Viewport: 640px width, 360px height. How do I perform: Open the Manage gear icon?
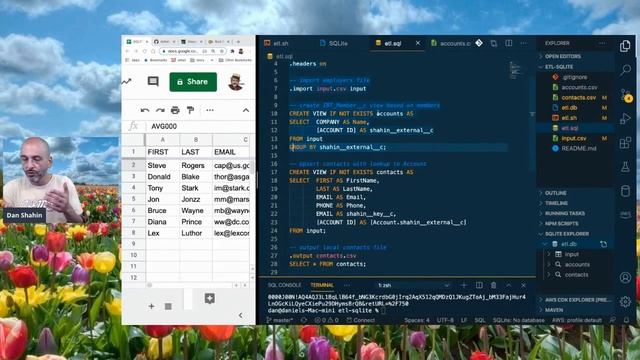pos(625,302)
